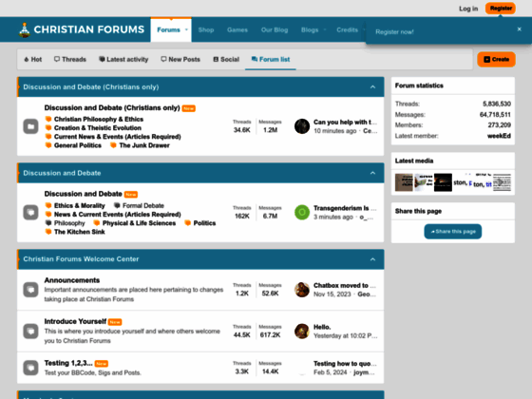Viewport: 532px width, 399px height.
Task: Open first Latest media thumbnail
Action: (x=404, y=182)
